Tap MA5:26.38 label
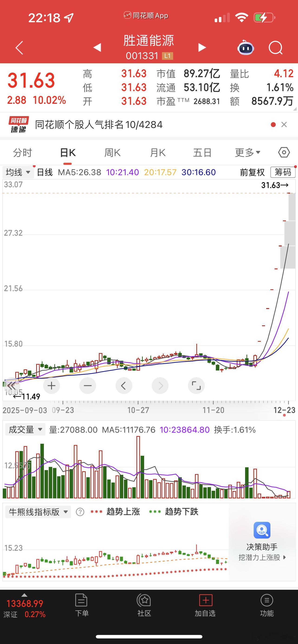Screen dimensions: 298x644 coord(79,172)
